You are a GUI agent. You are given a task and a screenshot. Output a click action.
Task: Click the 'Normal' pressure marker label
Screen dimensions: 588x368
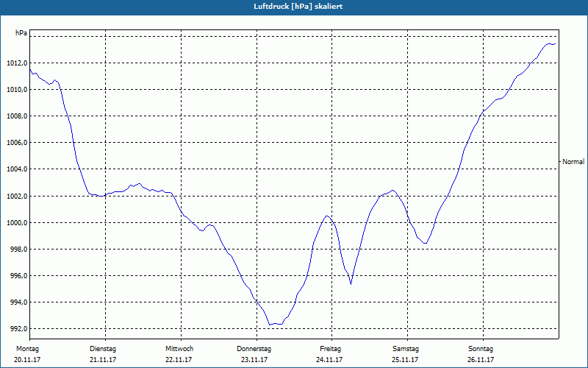click(x=573, y=162)
